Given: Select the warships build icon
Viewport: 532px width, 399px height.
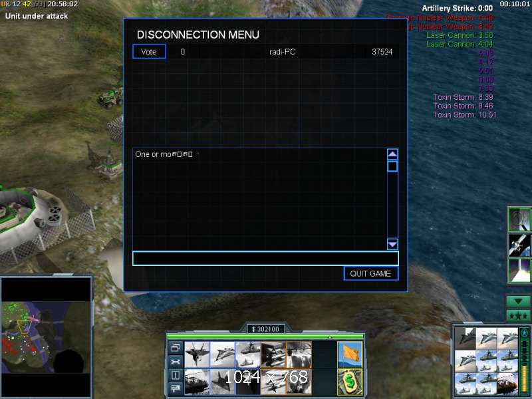Looking at the screenshot, I should [247, 355].
